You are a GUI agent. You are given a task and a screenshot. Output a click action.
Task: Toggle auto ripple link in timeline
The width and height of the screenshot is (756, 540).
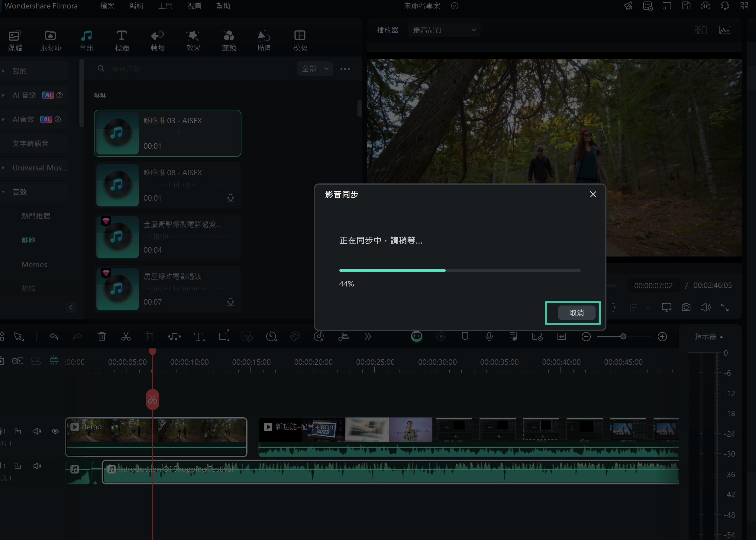(18, 361)
